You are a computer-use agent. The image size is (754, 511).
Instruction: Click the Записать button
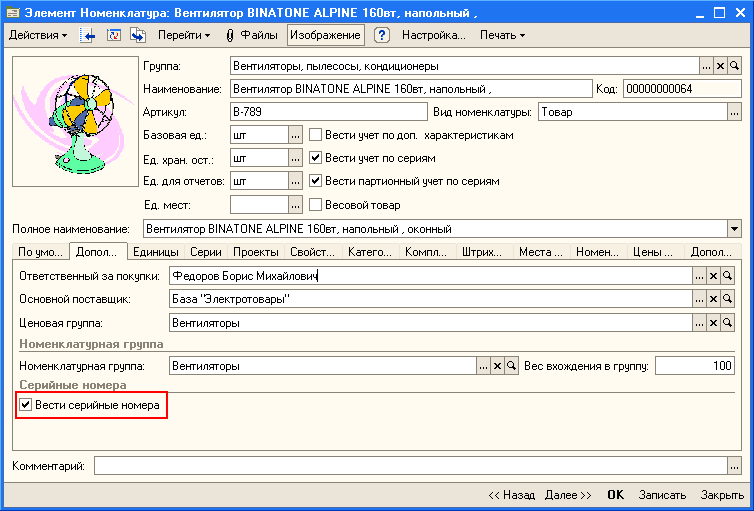[662, 495]
